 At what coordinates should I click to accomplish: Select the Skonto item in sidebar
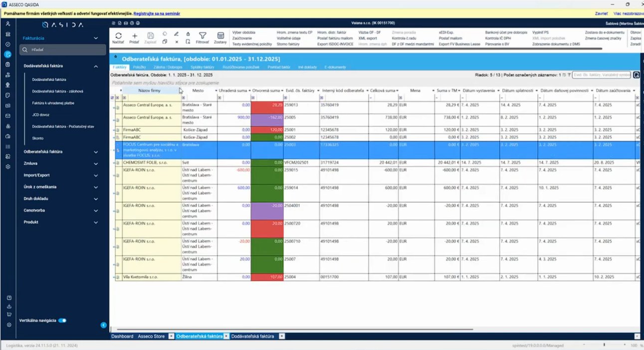pyautogui.click(x=38, y=138)
